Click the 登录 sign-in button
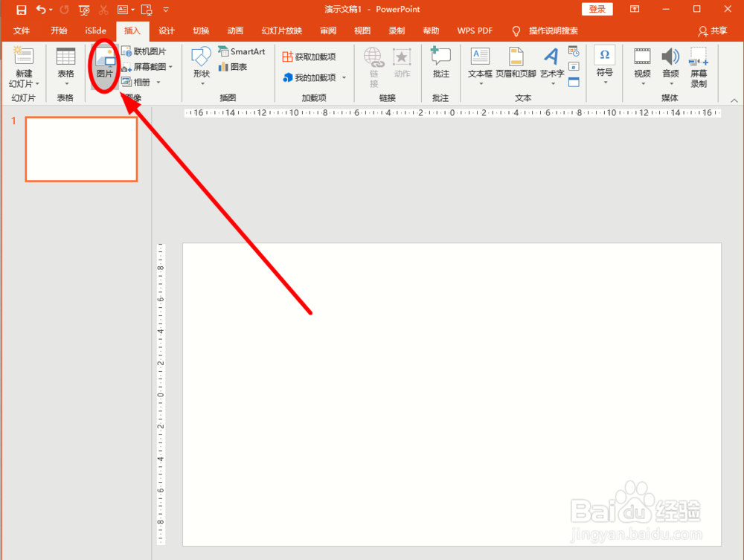The height and width of the screenshot is (560, 744). click(597, 9)
